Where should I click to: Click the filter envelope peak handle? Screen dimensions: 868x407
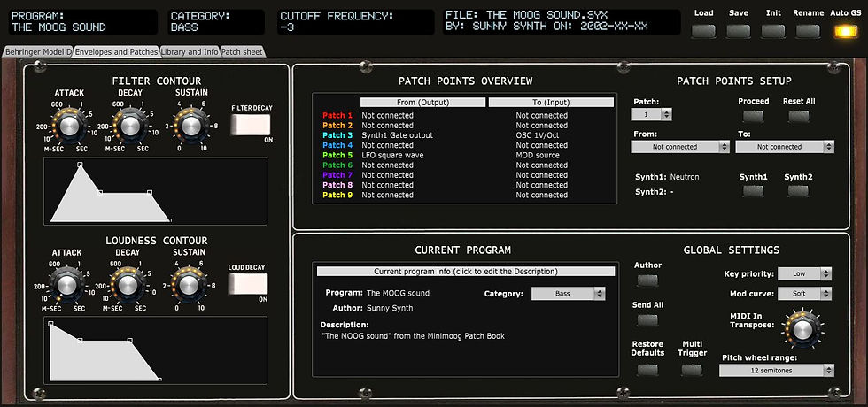[x=80, y=165]
